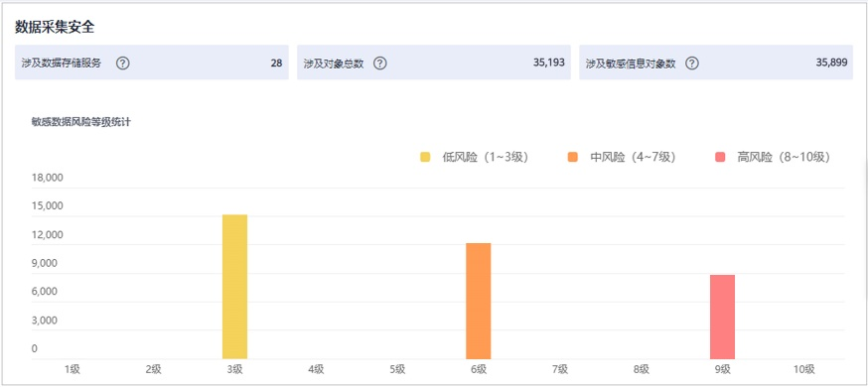Click the 35,193 total objects value

(x=549, y=63)
